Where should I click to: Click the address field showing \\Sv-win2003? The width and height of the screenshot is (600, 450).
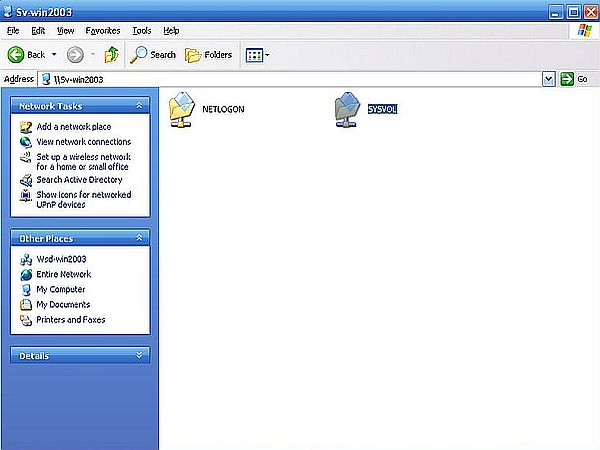[290, 79]
